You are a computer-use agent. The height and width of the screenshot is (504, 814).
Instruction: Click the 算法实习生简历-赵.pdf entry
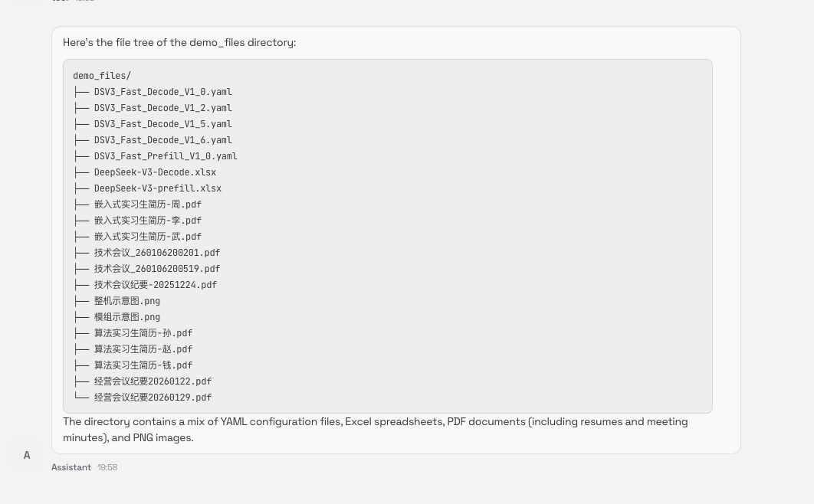(143, 349)
